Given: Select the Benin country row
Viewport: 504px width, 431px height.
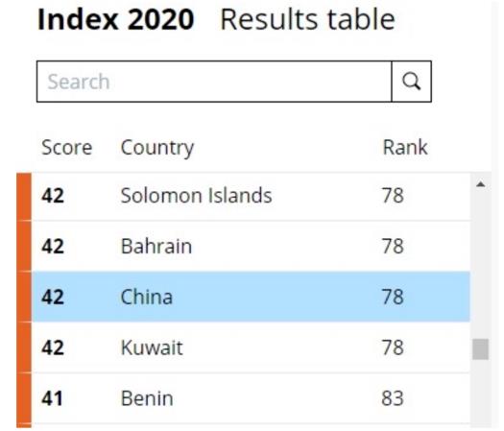Looking at the screenshot, I should pos(251,398).
